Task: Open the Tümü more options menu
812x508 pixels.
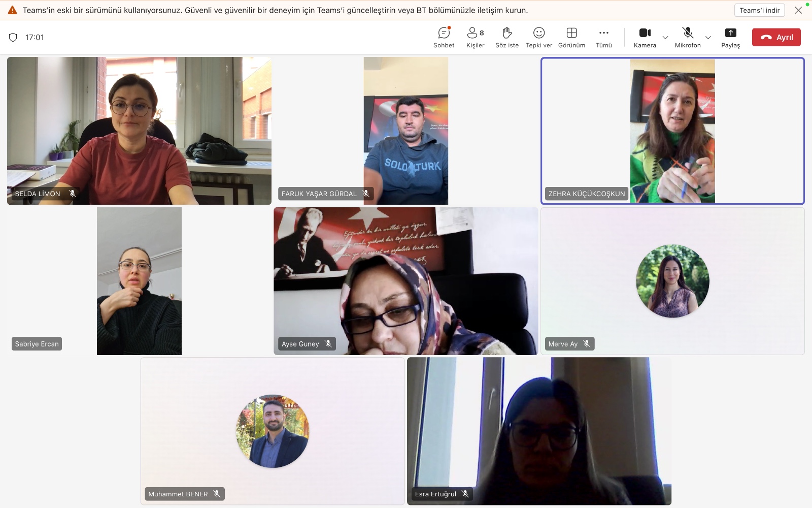Action: [603, 37]
